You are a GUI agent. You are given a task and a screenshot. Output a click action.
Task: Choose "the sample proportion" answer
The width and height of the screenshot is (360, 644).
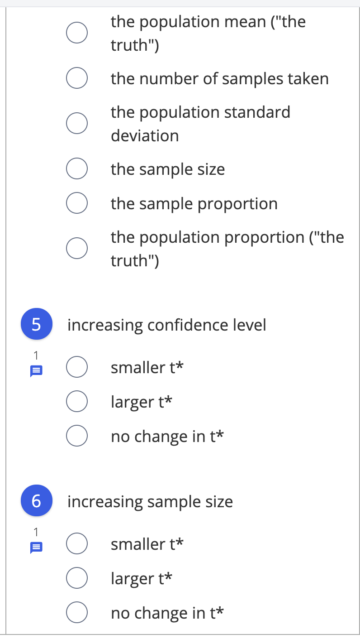[76, 202]
